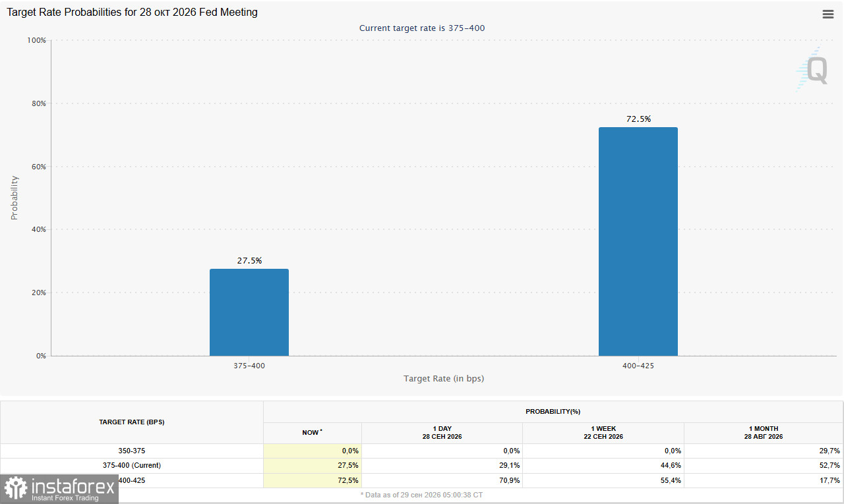
Task: Click the 72.5% bar label
Action: tap(638, 119)
